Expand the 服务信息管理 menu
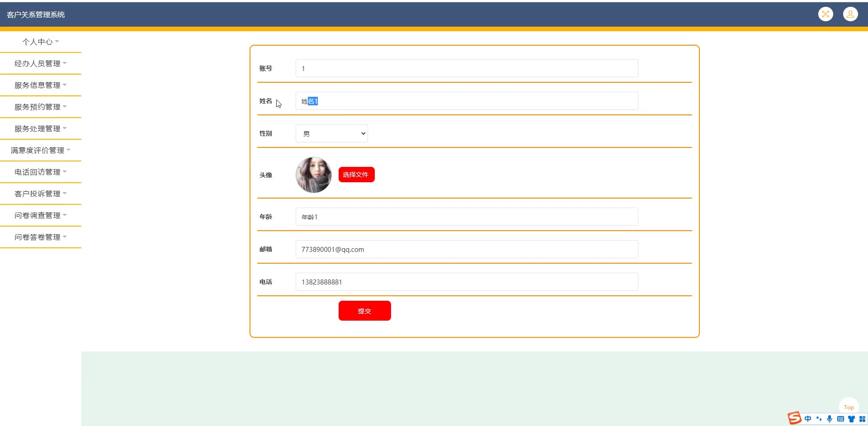The width and height of the screenshot is (868, 426). (41, 85)
